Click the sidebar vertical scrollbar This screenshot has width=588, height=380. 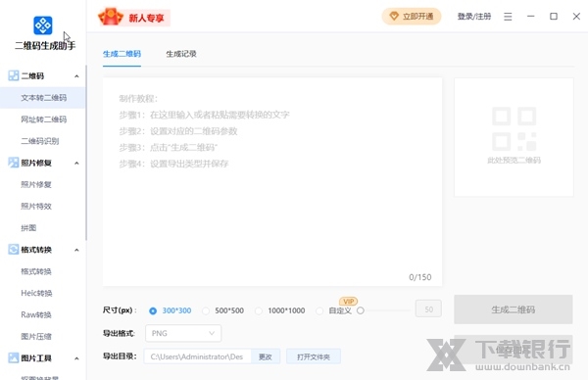point(86,153)
